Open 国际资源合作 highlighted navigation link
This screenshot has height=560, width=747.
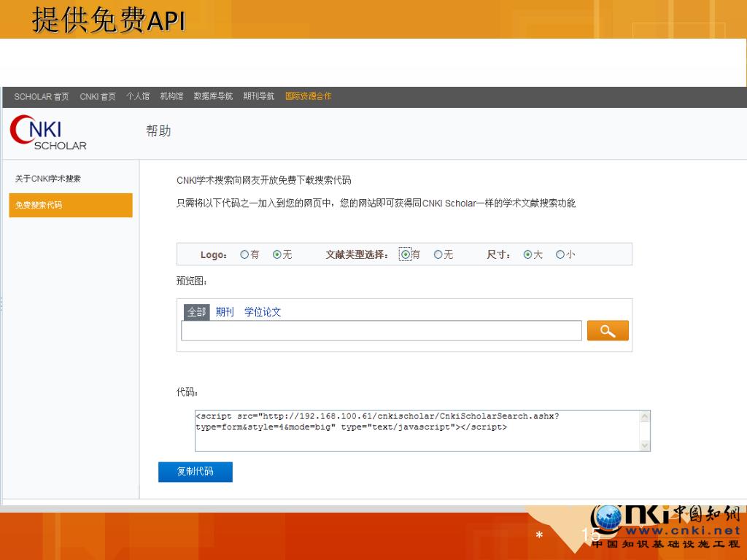[x=309, y=96]
